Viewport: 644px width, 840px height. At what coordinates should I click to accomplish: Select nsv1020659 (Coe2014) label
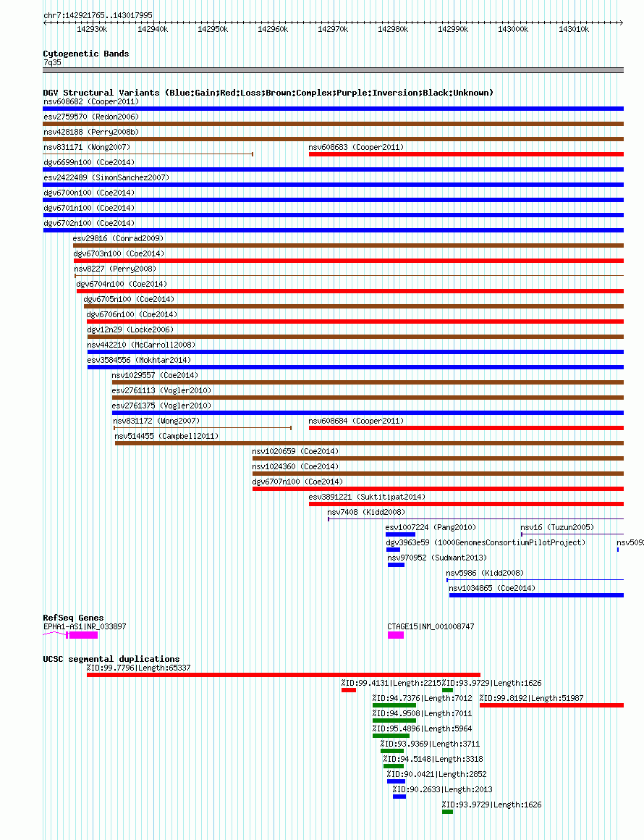[x=295, y=451]
